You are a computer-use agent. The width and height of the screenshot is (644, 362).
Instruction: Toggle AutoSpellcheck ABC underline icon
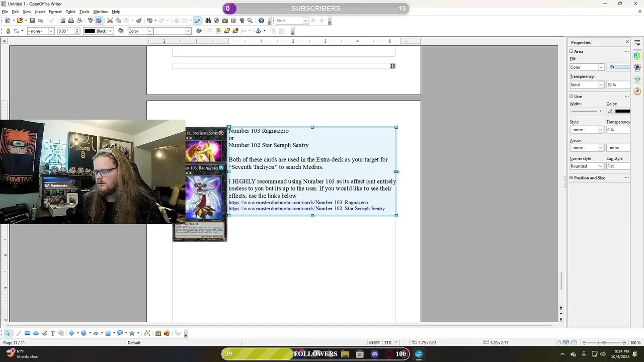point(99,21)
